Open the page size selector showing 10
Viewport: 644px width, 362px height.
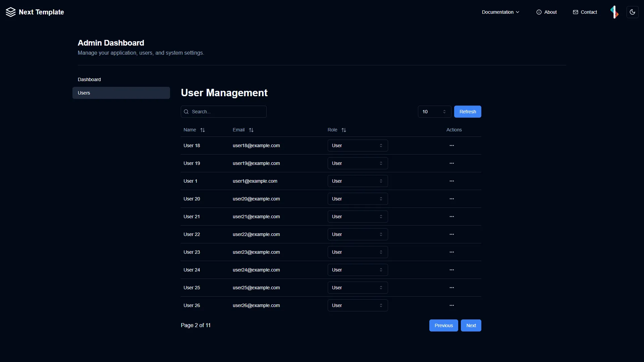(x=434, y=112)
